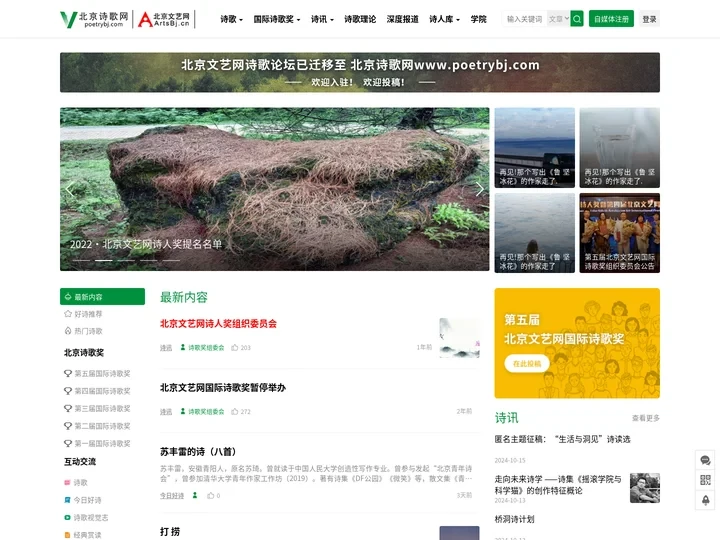Open 第四届国际诗歌奖 sidebar link
The image size is (720, 540).
102,391
